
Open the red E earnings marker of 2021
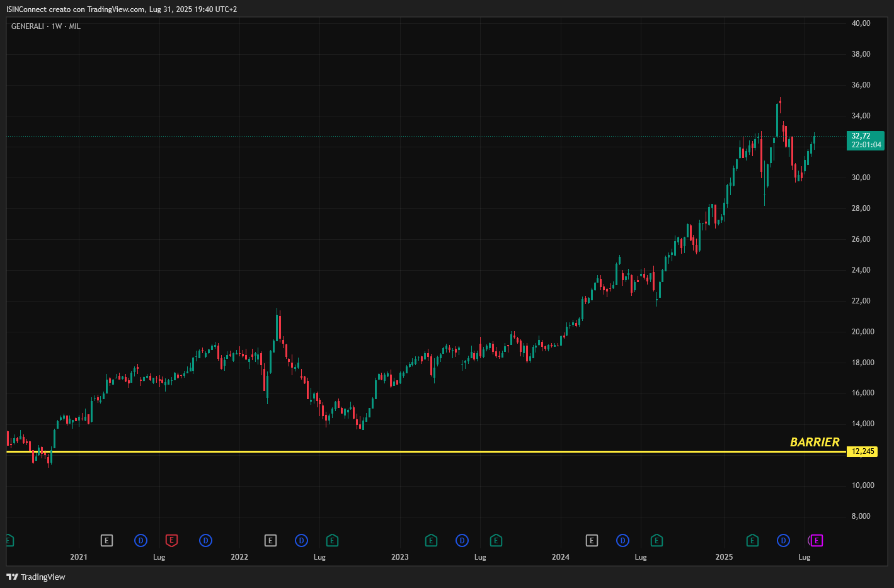point(171,540)
